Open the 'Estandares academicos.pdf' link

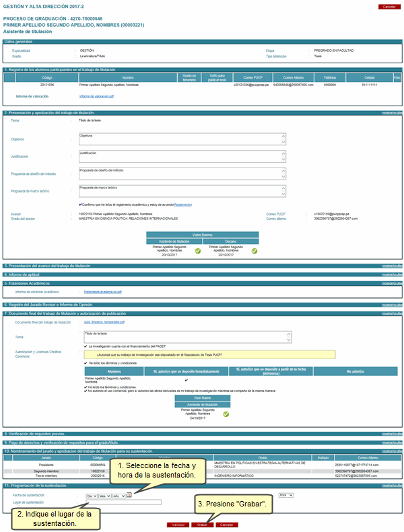click(103, 292)
